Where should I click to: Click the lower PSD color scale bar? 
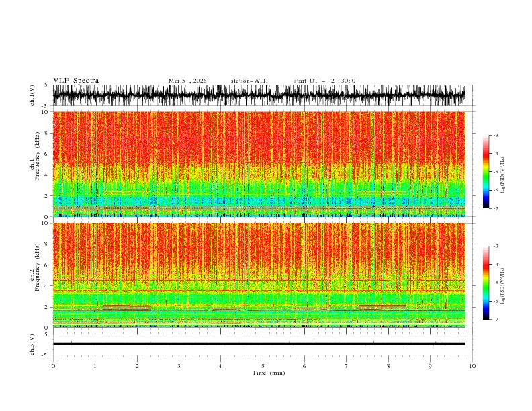486,283
